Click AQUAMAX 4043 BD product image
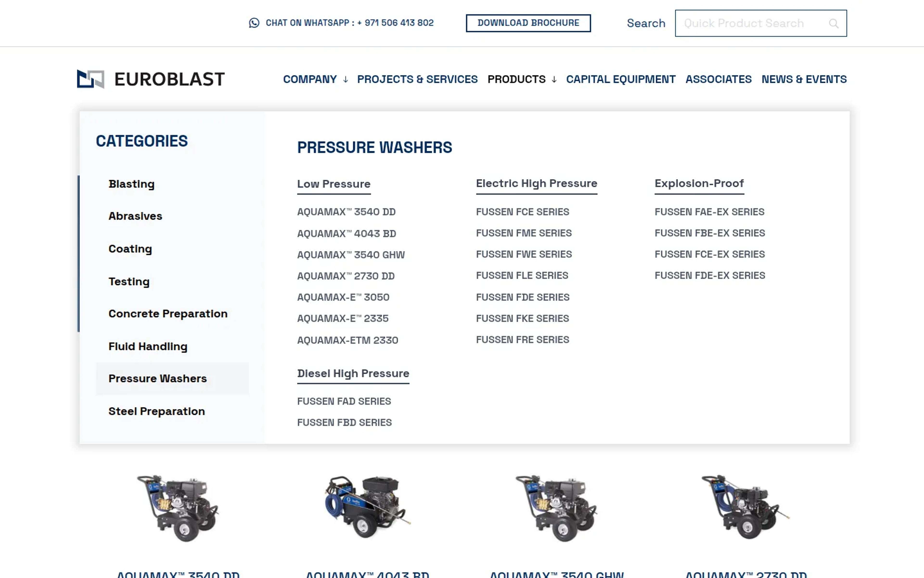This screenshot has width=924, height=578. coord(368,507)
